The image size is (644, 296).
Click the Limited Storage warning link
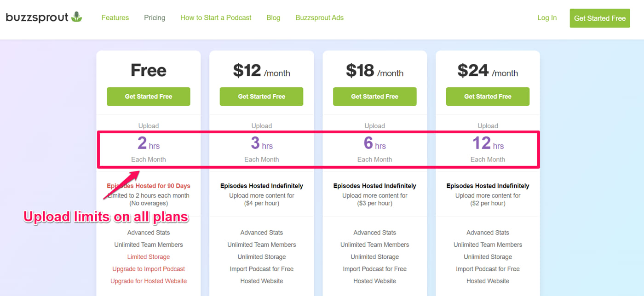(x=148, y=256)
